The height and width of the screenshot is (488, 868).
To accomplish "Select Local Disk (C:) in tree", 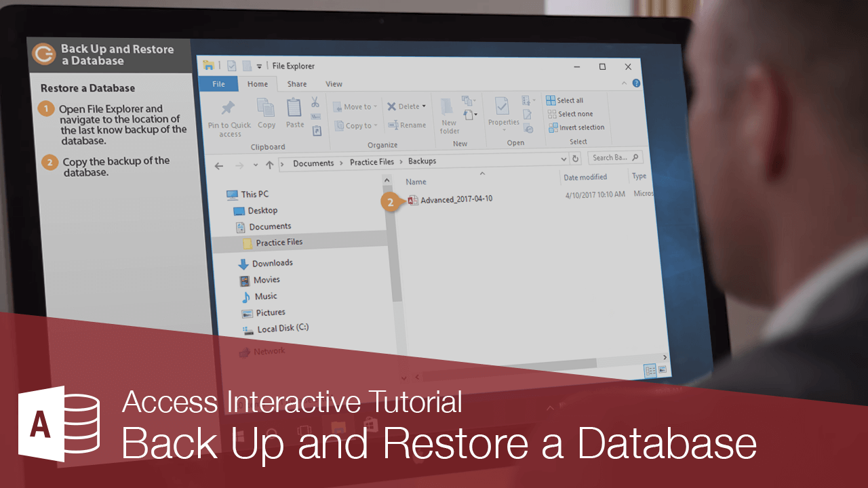I will [275, 329].
